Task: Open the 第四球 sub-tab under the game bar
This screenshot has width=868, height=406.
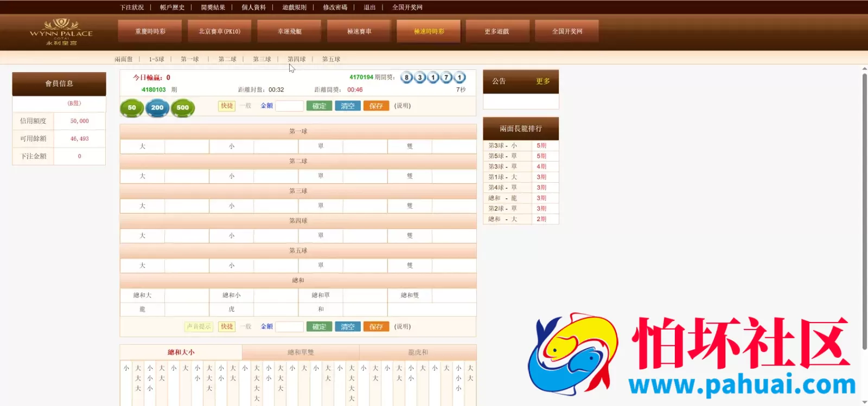Action: coord(297,59)
